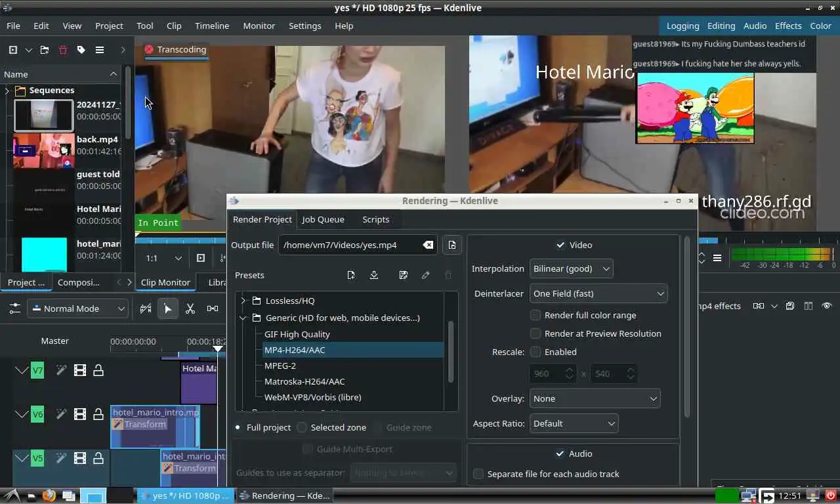
Task: Lock track V5 with the padlock icon
Action: tap(98, 458)
